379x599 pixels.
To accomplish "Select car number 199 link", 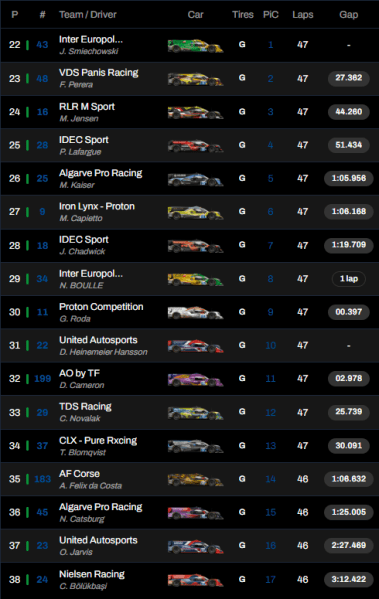I will pos(42,379).
